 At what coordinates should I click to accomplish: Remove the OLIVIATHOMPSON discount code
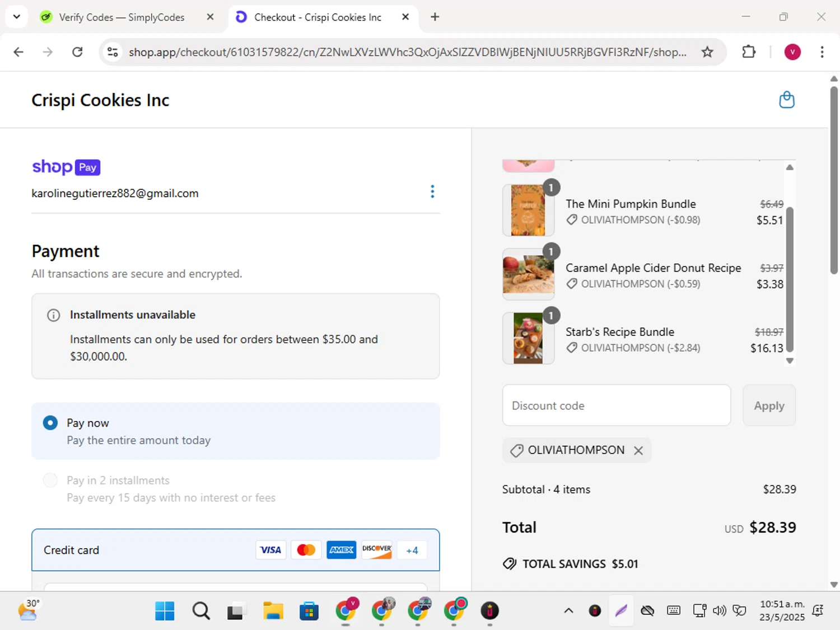coord(638,450)
